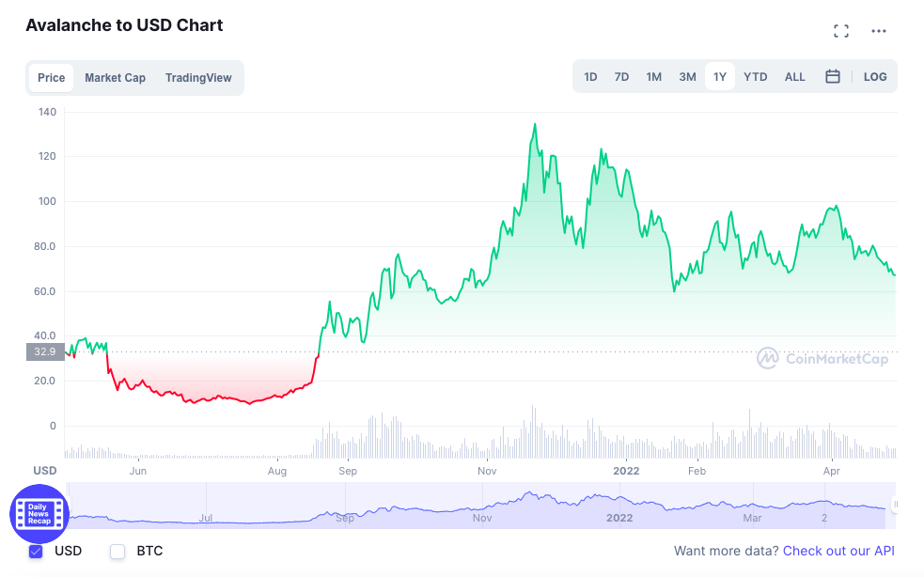Enable the USD checkbox
924x577 pixels.
click(37, 552)
